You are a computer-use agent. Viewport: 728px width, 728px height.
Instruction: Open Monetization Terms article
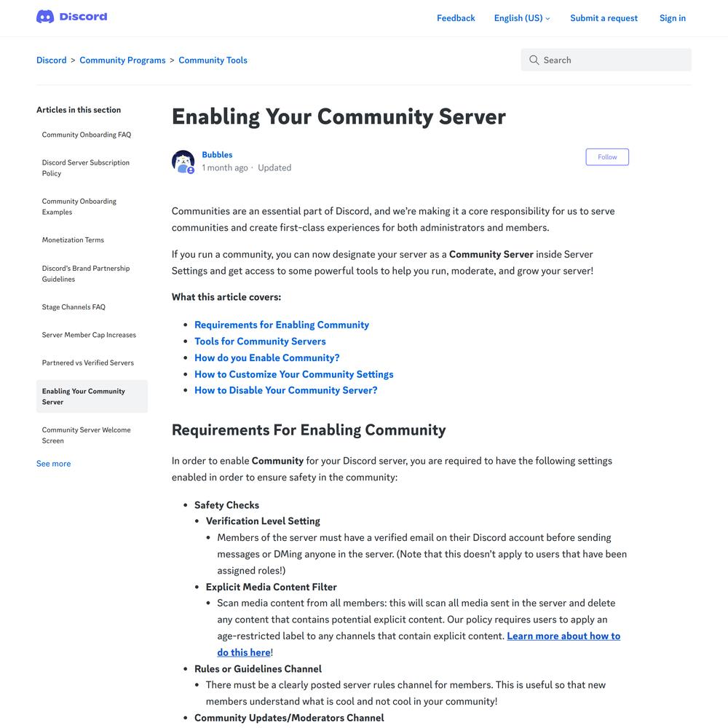(73, 240)
